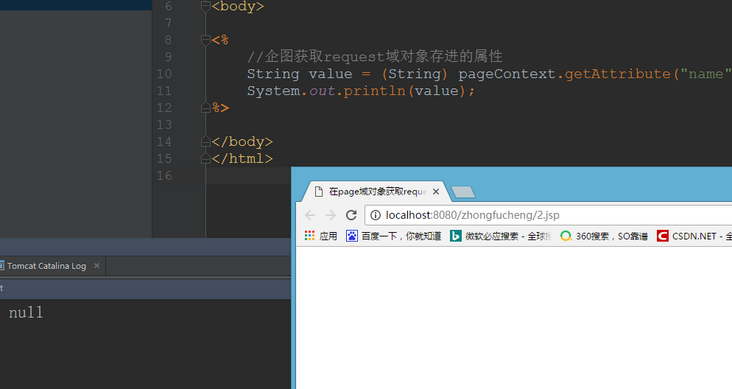Open a new browser tab
The height and width of the screenshot is (389, 732).
coord(463,191)
